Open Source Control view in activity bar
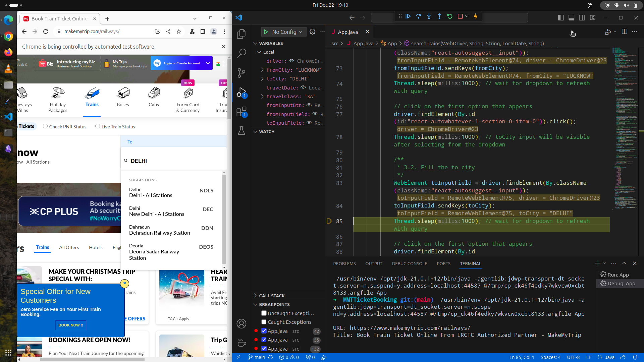The height and width of the screenshot is (362, 644). 241,73
